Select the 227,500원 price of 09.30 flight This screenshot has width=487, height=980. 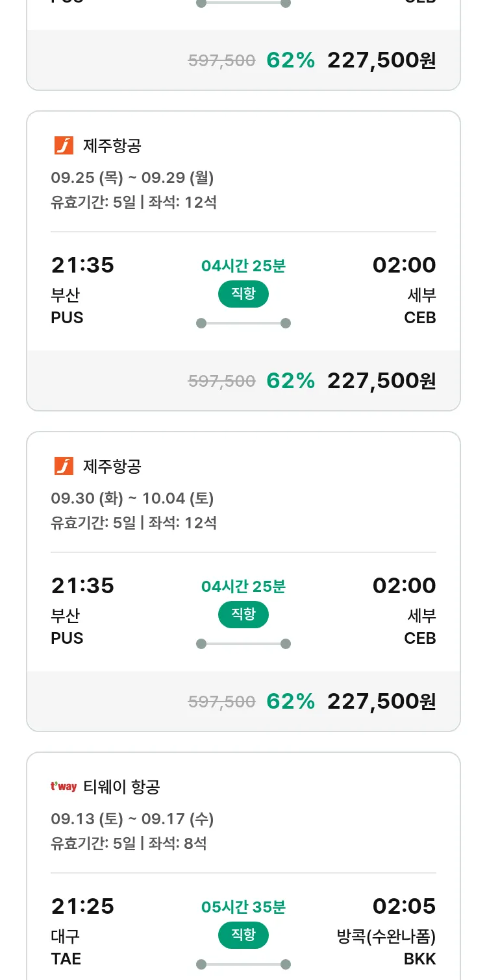coord(381,702)
